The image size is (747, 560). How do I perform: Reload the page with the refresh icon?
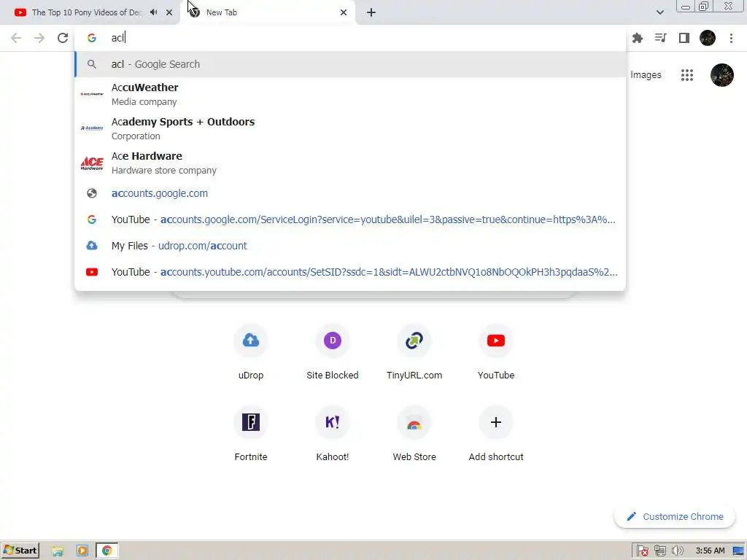click(63, 38)
